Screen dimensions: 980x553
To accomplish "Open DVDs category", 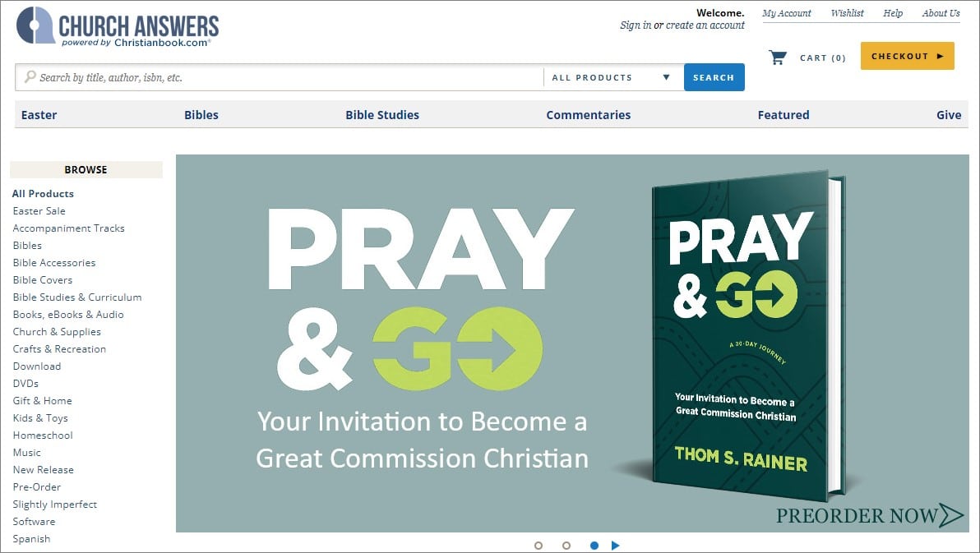I will [25, 384].
